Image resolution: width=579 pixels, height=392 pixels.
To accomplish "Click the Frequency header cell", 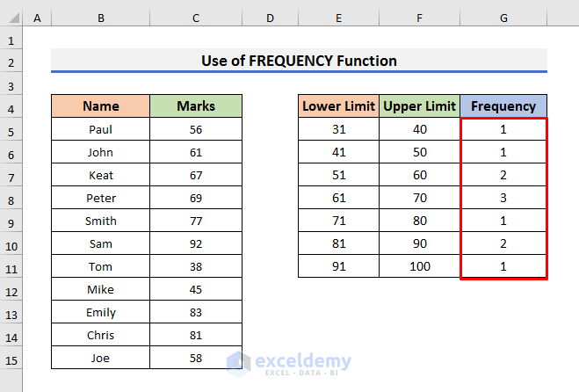I will coord(503,106).
